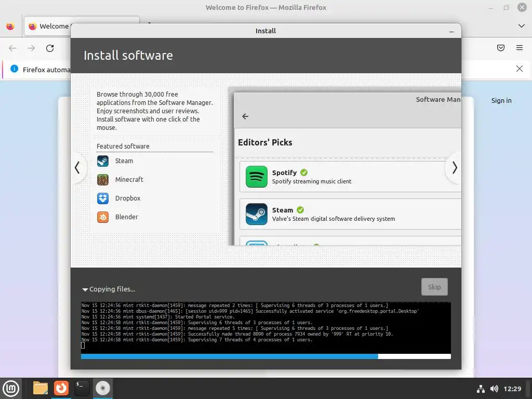Open the file manager from the panel
Viewport: 532px width, 399px height.
[41, 388]
